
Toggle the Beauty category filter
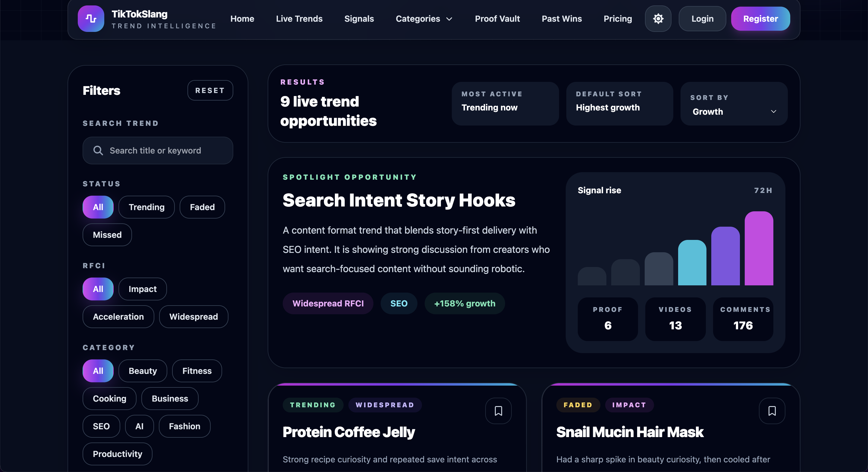click(143, 371)
